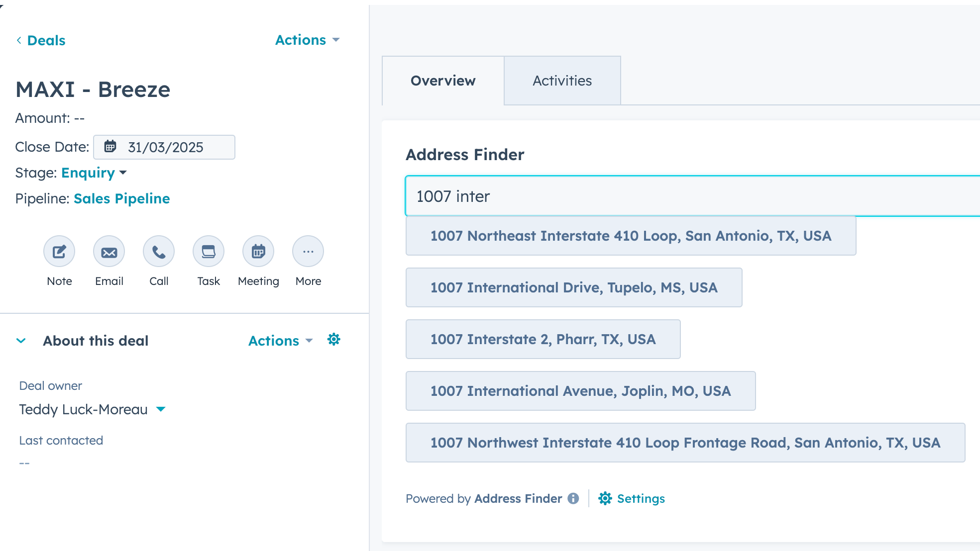Screen dimensions: 980x551
Task: Collapse the About this deal section
Action: [21, 341]
